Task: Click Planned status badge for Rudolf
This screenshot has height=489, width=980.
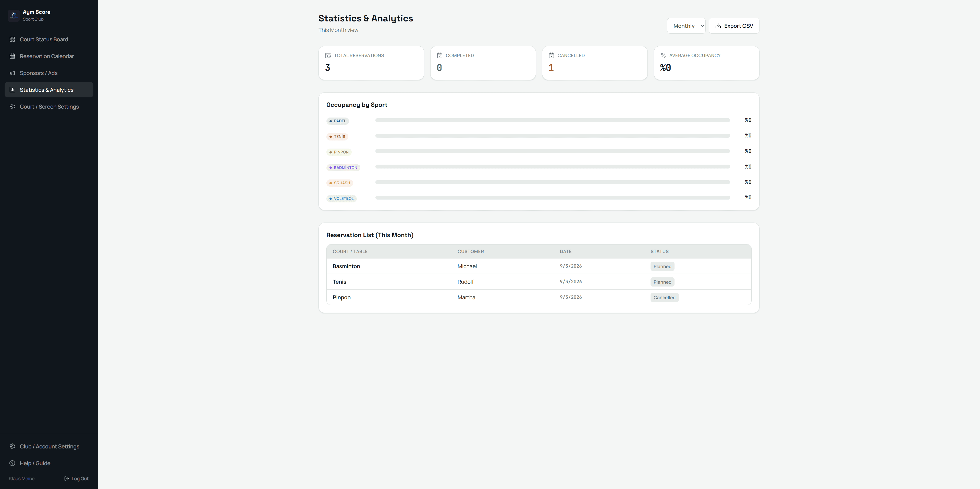Action: coord(662,282)
